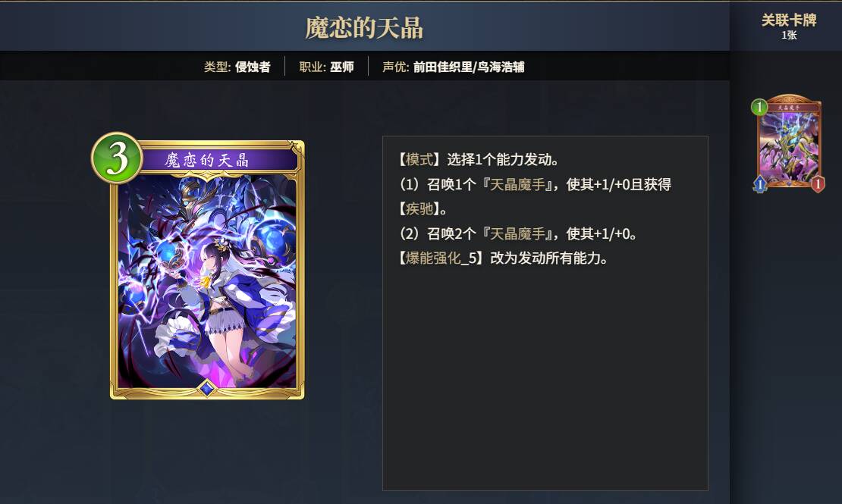Open the 天晶魔手 related card thumbnail
Screen dimensions: 842x504
788,142
